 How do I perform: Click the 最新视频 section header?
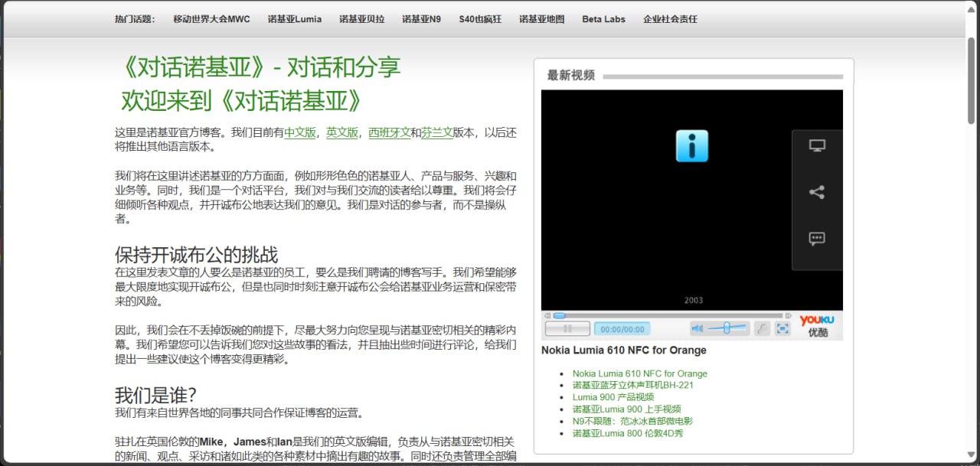[570, 75]
